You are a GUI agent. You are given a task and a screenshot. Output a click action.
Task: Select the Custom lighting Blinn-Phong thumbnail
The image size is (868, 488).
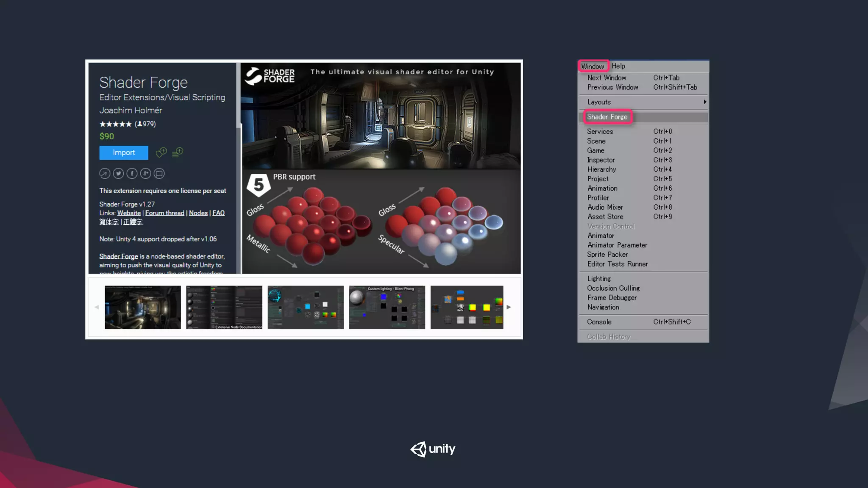(x=387, y=307)
